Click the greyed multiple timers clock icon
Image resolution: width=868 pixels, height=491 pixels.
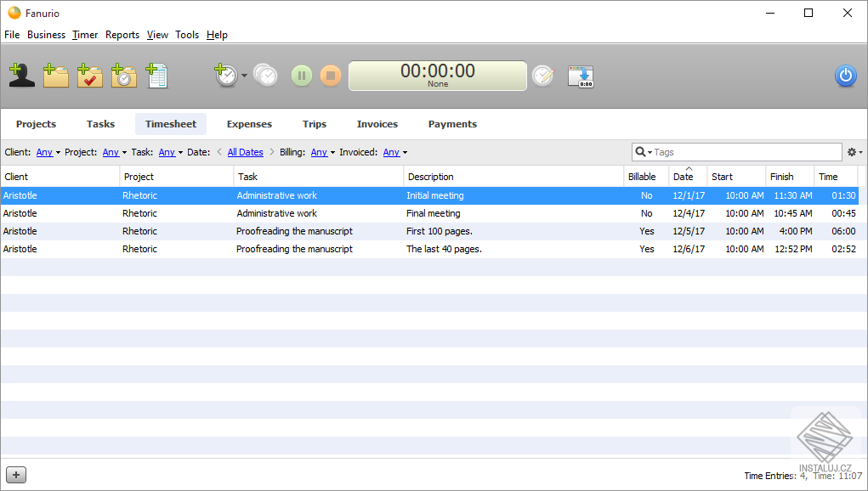(x=266, y=76)
